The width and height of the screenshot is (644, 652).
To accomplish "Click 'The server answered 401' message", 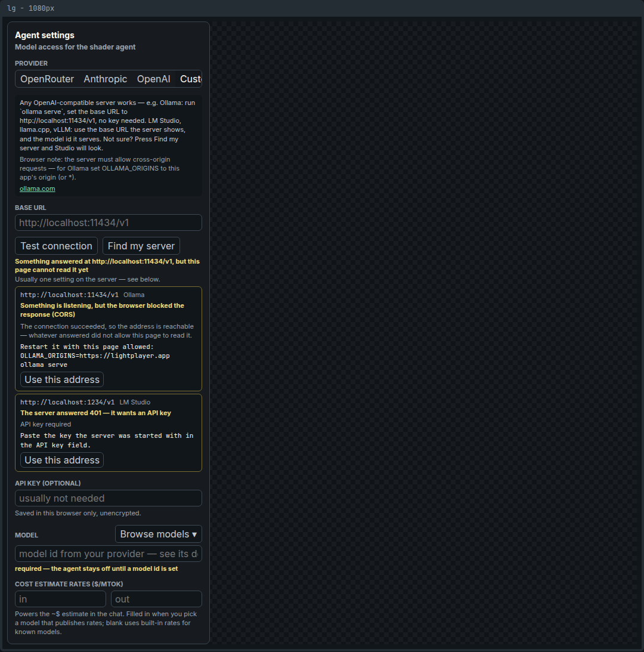I will [95, 413].
